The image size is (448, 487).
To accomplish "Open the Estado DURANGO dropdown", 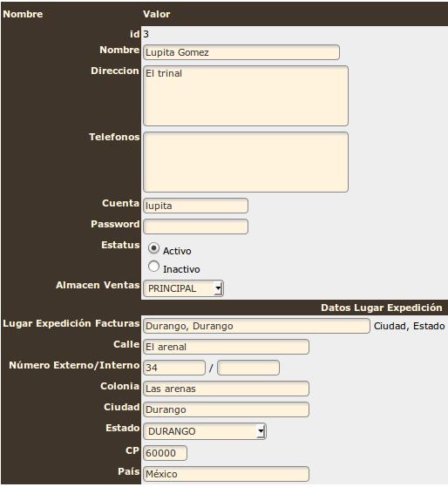I will point(205,431).
